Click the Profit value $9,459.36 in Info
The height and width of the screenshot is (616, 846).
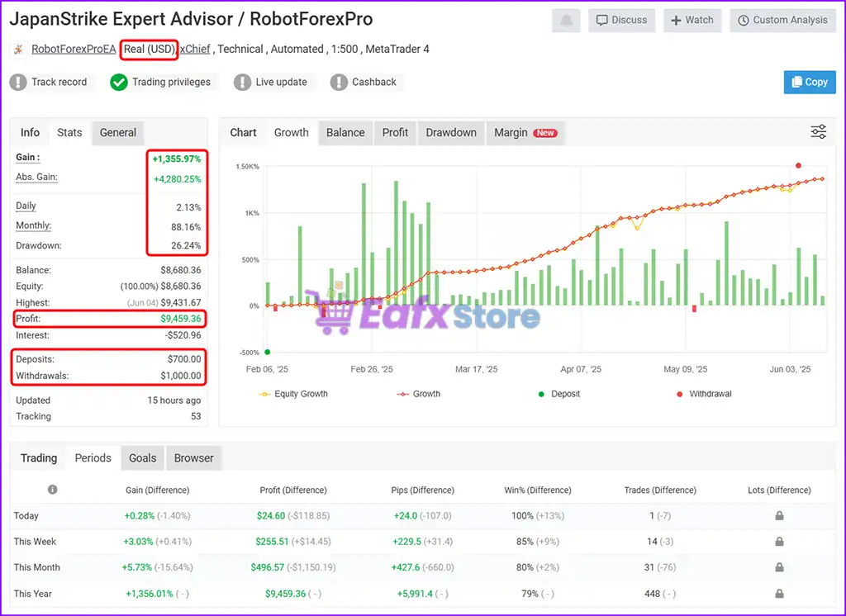181,319
